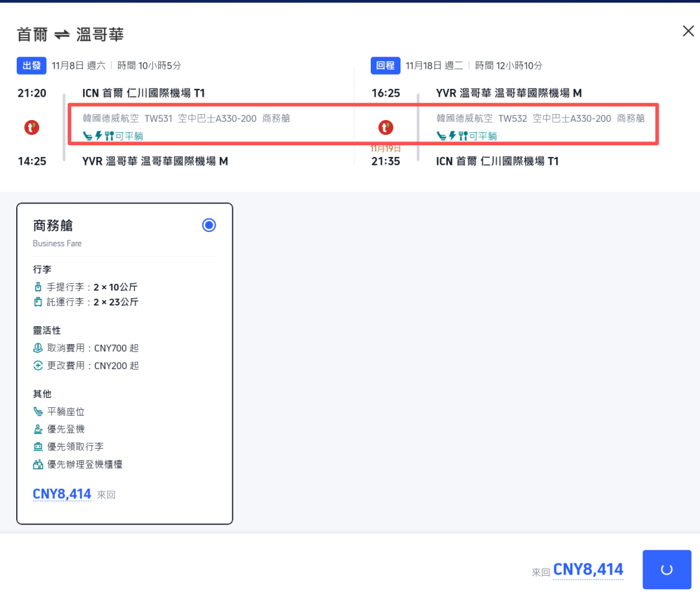
Task: Click the round-trip arrows between 首爾 and 溫哥華
Action: click(x=62, y=35)
